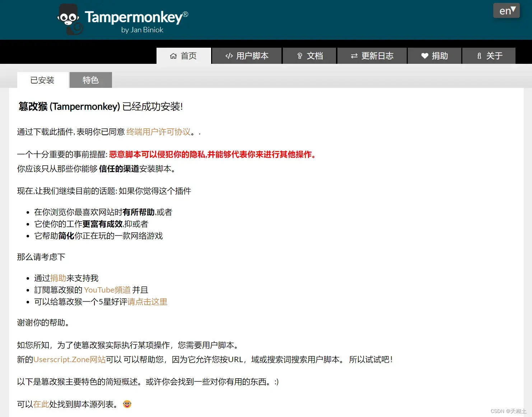Click the bullet text 更富有成效
The image size is (532, 417).
(x=103, y=224)
